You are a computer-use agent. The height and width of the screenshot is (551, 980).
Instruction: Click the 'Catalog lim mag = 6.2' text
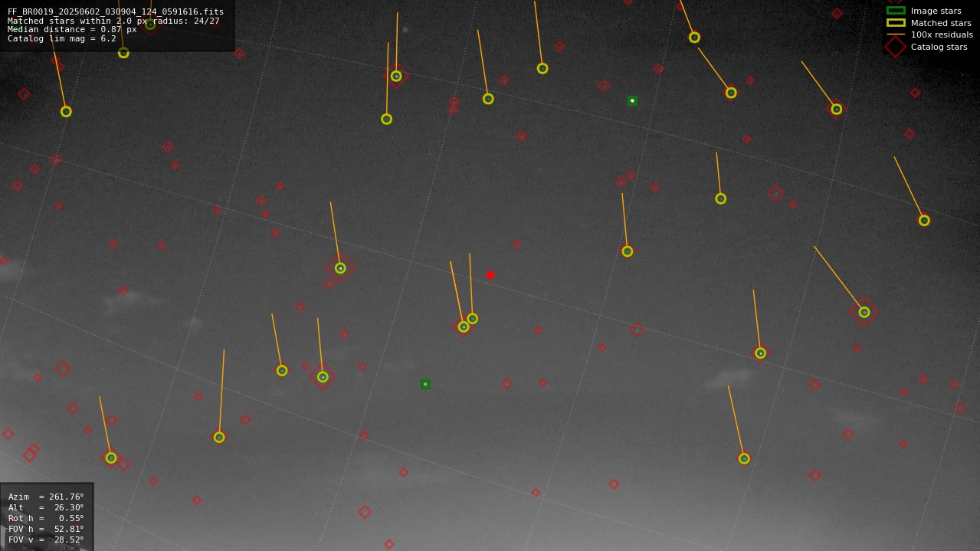pos(62,38)
